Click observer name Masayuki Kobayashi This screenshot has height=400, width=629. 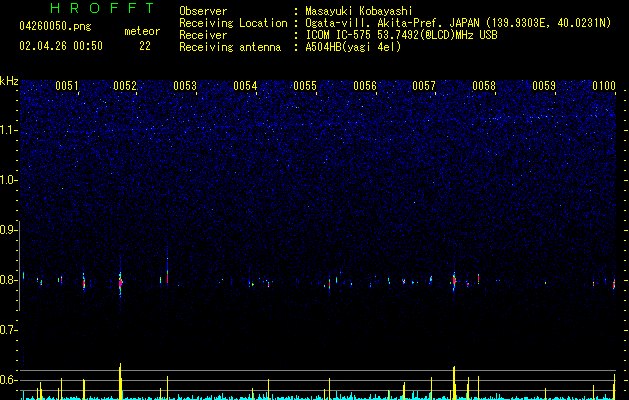[x=359, y=11]
